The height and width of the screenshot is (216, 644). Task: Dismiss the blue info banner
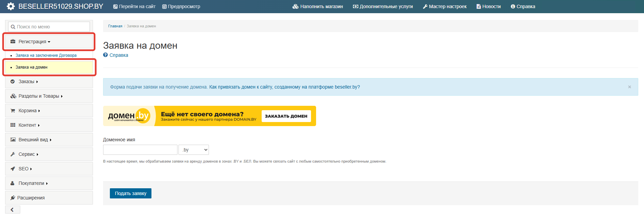629,87
